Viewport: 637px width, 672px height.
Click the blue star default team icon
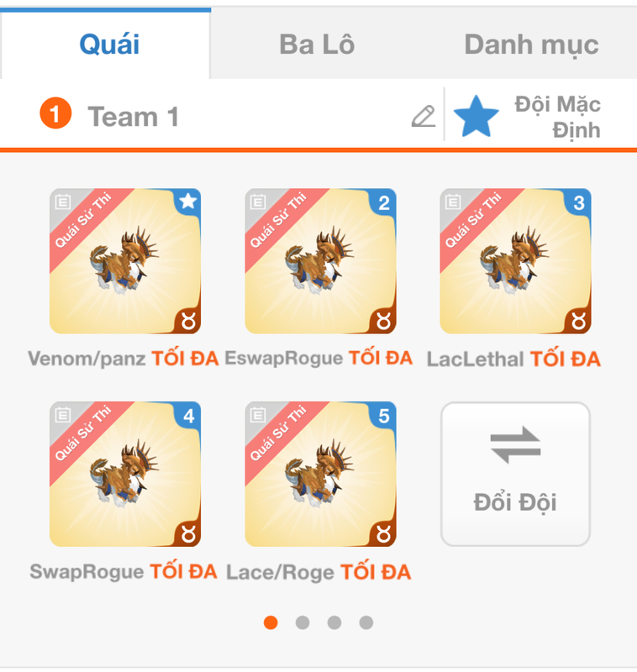click(x=476, y=116)
